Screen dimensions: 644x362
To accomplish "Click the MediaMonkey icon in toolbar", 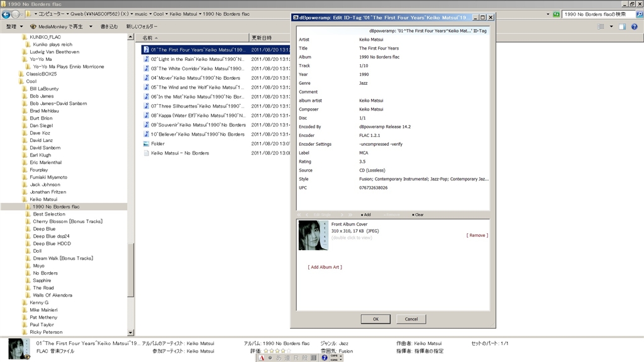I will pos(33,26).
